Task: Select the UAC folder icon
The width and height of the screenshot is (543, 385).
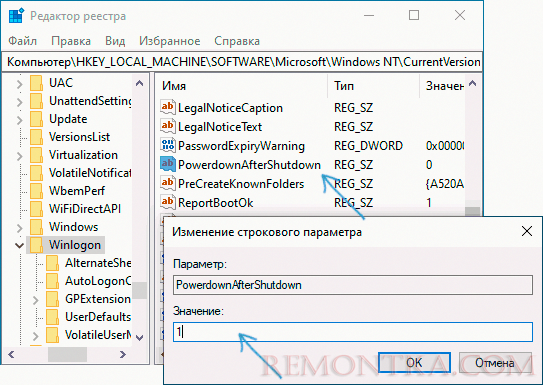Action: point(36,83)
